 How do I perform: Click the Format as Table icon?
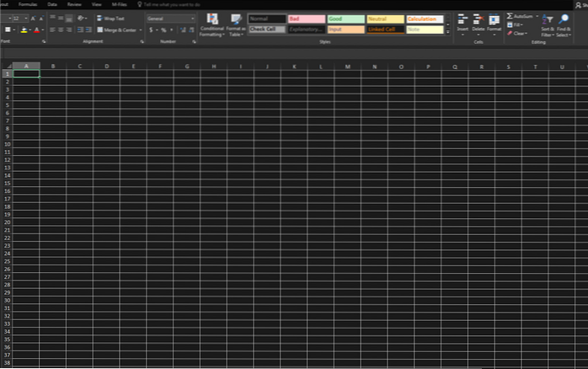(x=236, y=25)
